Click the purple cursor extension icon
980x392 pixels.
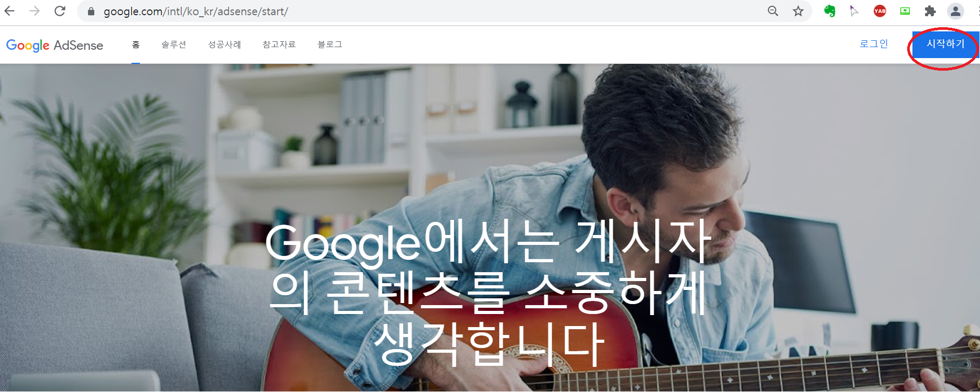[854, 11]
